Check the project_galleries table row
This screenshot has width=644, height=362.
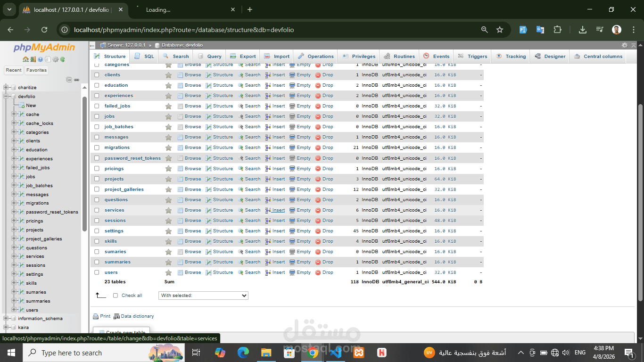(97, 189)
